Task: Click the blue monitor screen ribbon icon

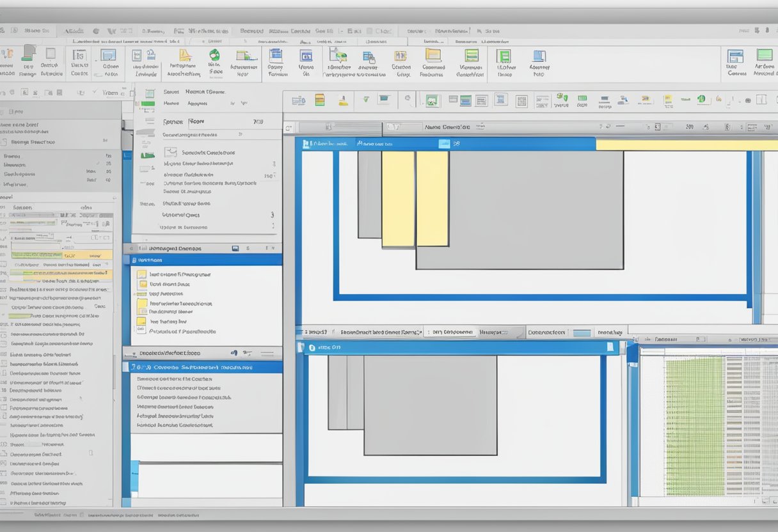Action: tap(108, 56)
